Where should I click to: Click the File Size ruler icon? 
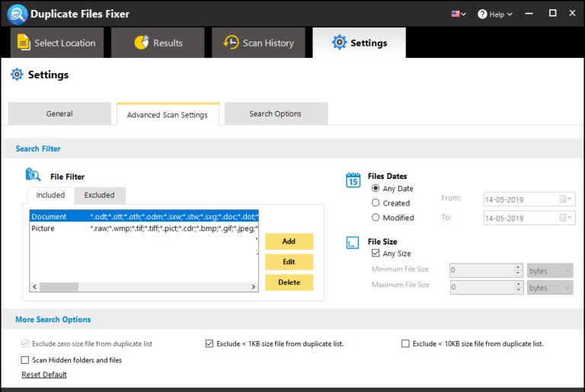pos(353,243)
